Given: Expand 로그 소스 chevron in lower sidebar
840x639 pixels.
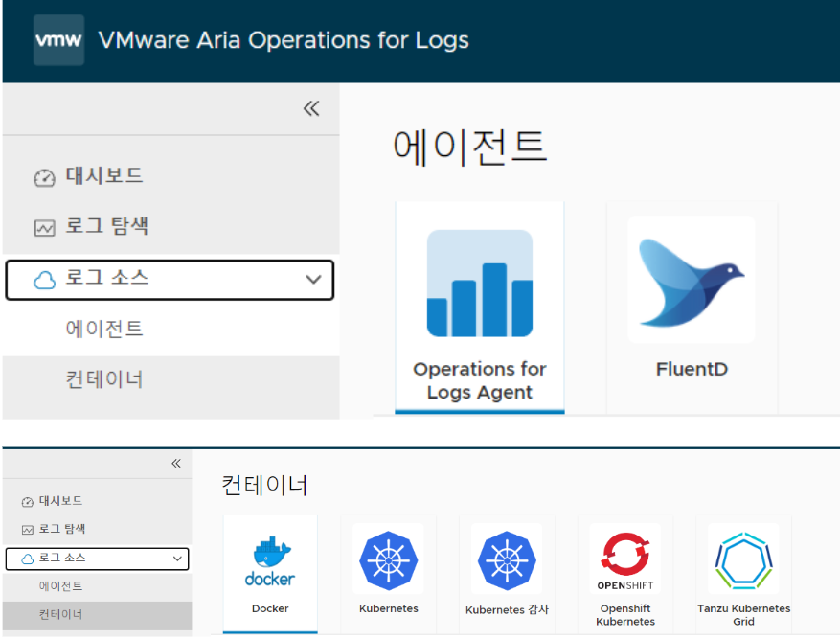Looking at the screenshot, I should pyautogui.click(x=177, y=559).
